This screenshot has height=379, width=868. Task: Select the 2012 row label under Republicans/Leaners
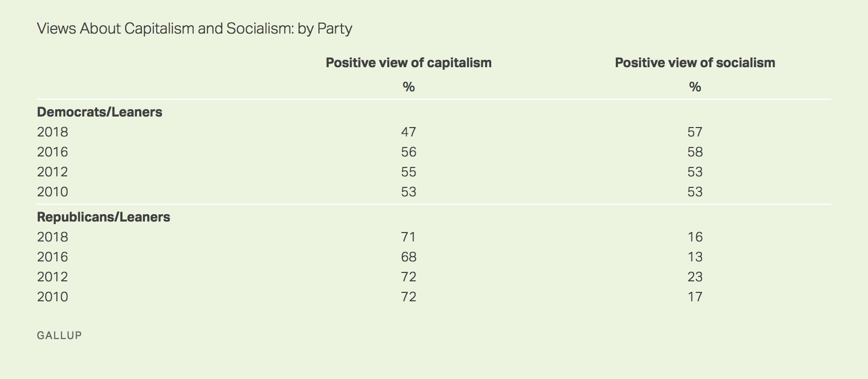click(53, 277)
